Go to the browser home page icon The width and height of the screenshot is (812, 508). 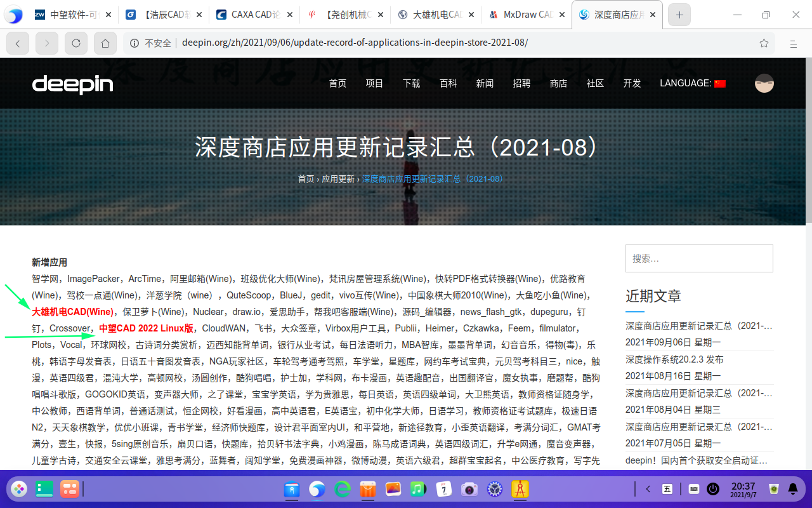pos(105,43)
